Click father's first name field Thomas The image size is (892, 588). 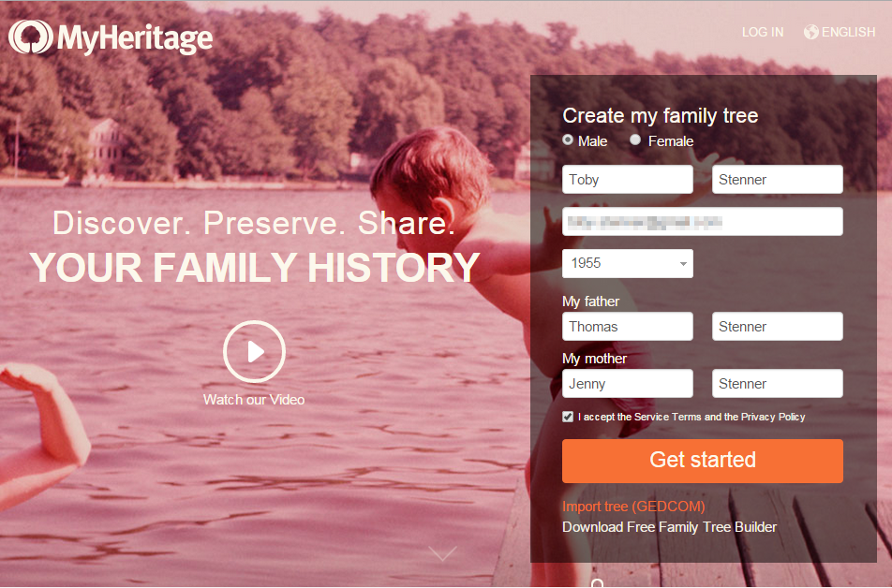pos(628,327)
